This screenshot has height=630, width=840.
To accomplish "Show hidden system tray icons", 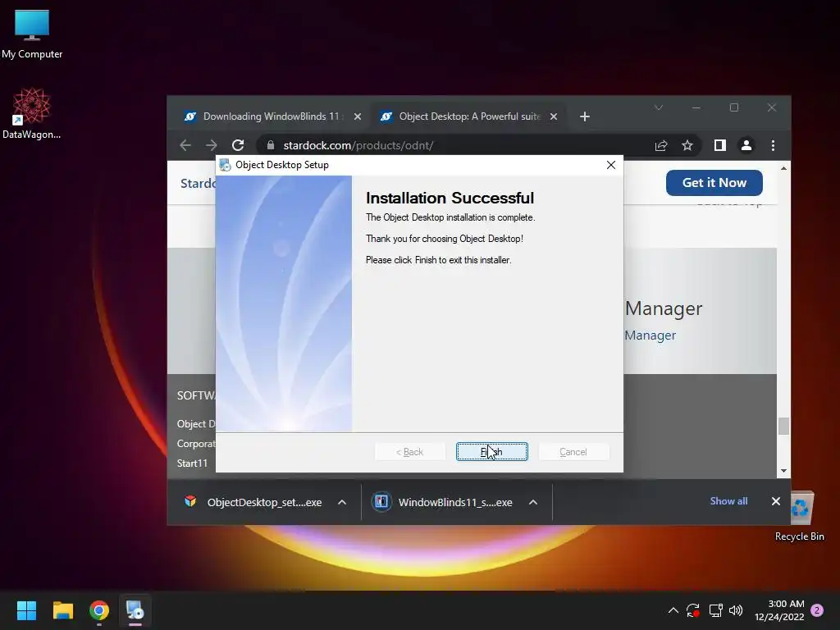I will (x=673, y=610).
